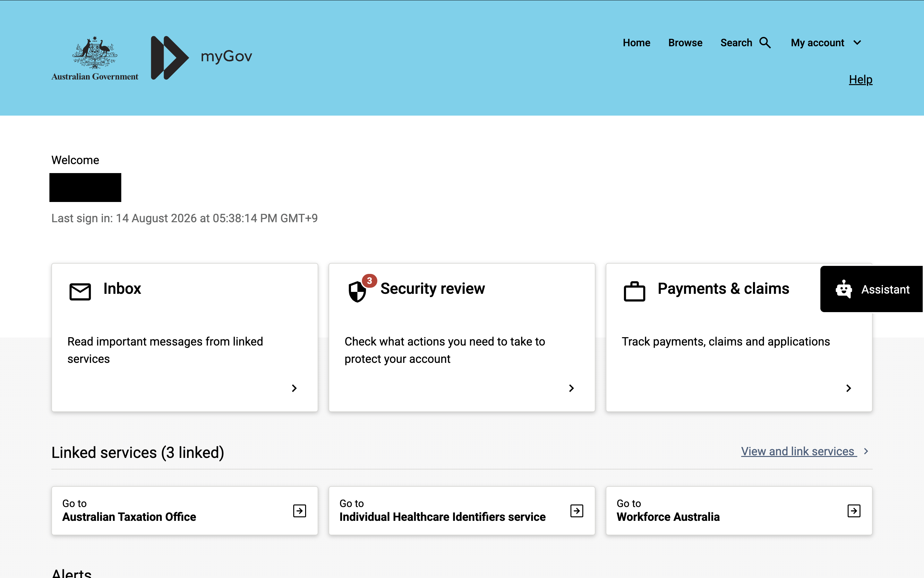Open the Inbox heading

pyautogui.click(x=122, y=289)
